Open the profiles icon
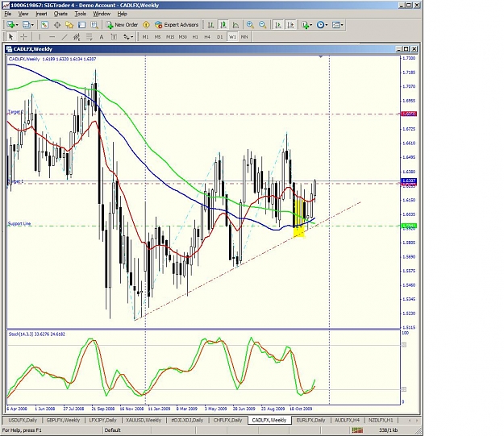Screen dimensions: 504x436 click(27, 25)
